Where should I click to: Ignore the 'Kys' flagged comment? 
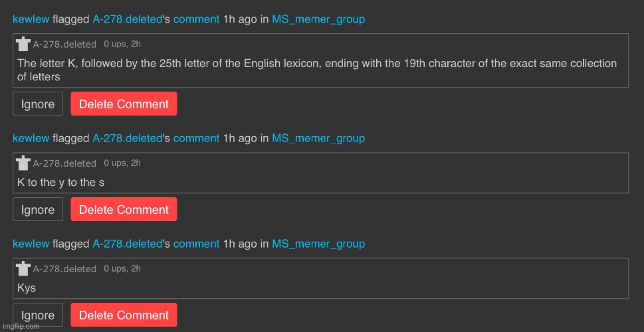tap(38, 315)
